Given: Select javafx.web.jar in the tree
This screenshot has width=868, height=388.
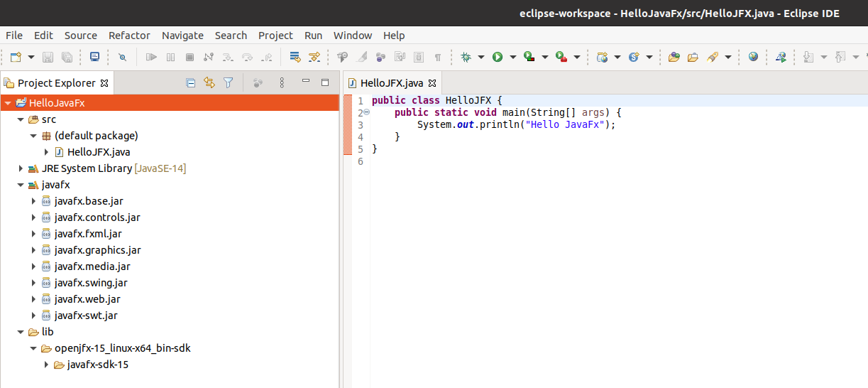Looking at the screenshot, I should pos(87,299).
